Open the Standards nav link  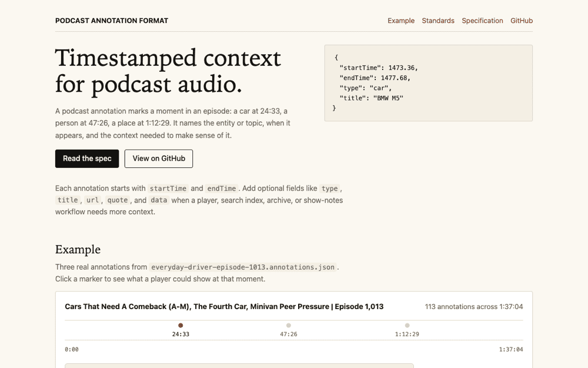438,21
